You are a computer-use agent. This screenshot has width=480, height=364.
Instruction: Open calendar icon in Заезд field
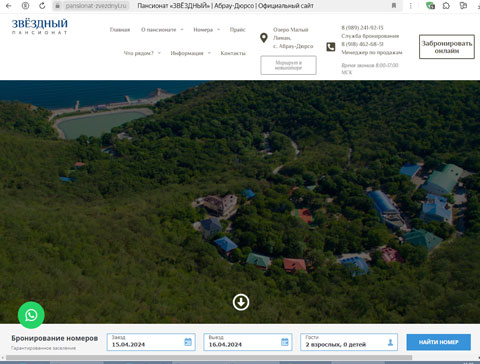188,342
